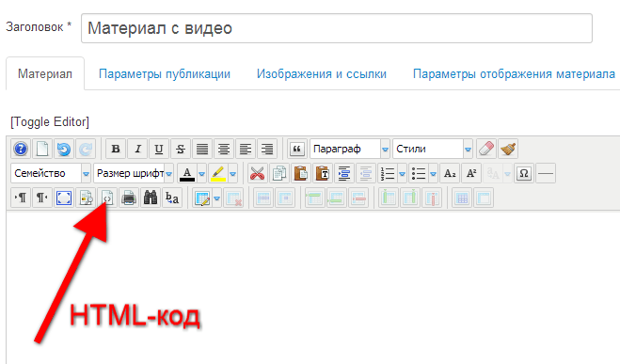Screen dimensions: 620x364
Task: Expand the text color picker arrow
Action: [201, 173]
